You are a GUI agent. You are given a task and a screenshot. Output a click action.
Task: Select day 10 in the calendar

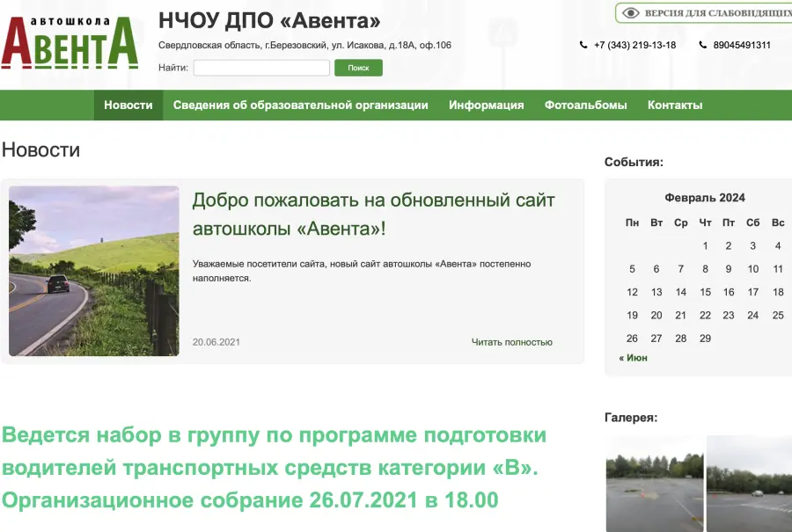[x=753, y=269]
